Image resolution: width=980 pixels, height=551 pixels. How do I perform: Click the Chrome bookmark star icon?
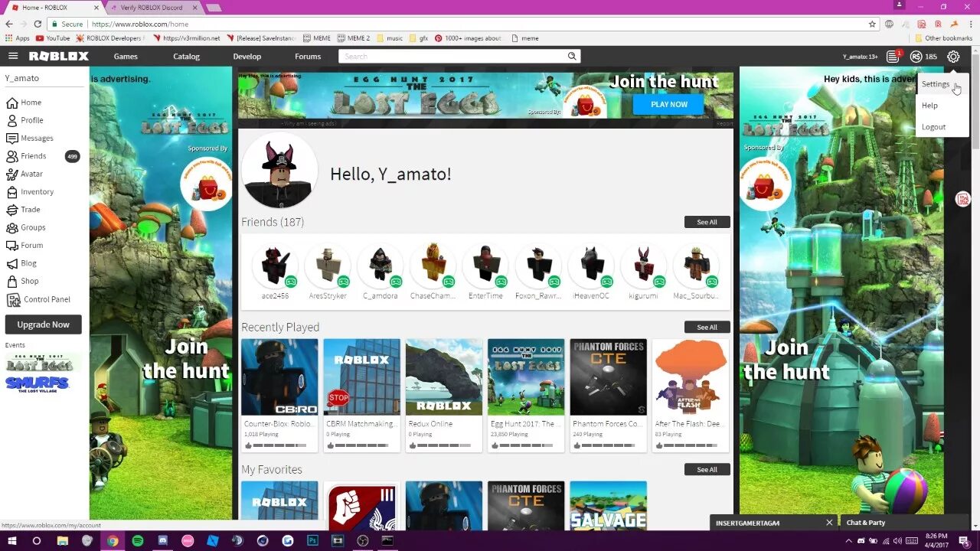click(x=872, y=24)
